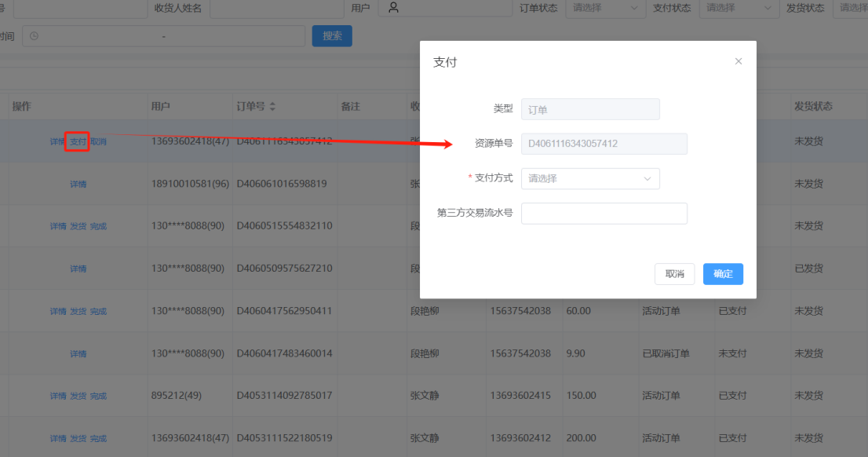The image size is (868, 457).
Task: Click 详情 for order D4060515554832110
Action: (x=58, y=226)
